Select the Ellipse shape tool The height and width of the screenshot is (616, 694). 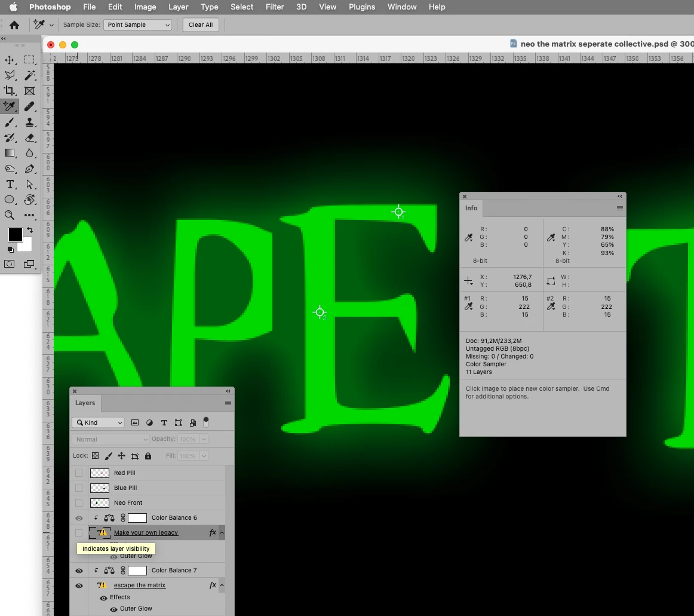10,200
